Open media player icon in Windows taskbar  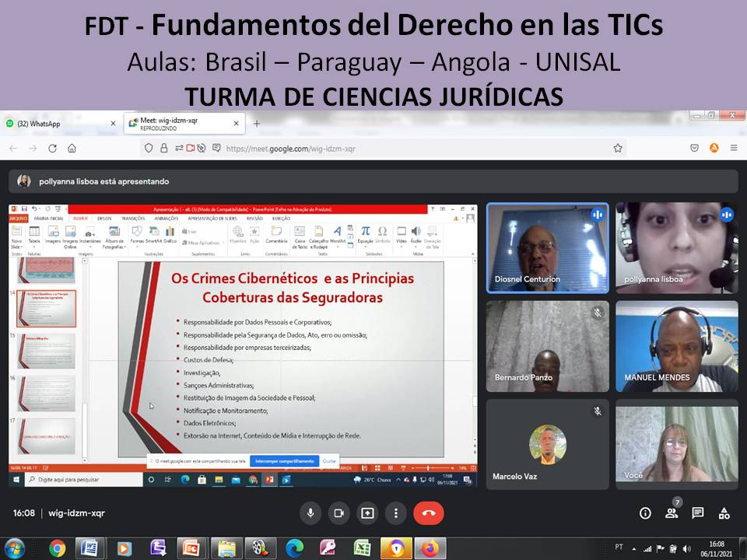click(124, 548)
